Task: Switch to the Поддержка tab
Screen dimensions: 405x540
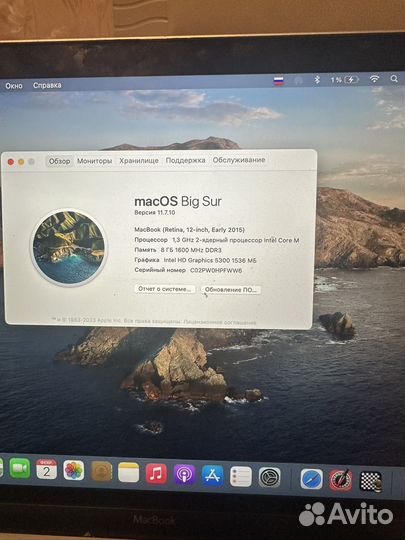Action: tap(185, 160)
